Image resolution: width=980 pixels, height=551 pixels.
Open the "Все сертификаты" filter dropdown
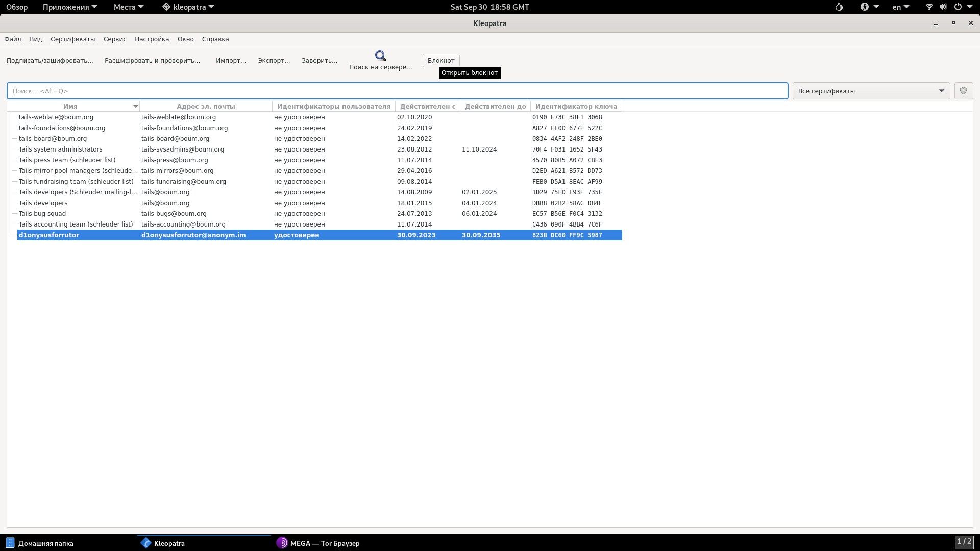click(871, 91)
